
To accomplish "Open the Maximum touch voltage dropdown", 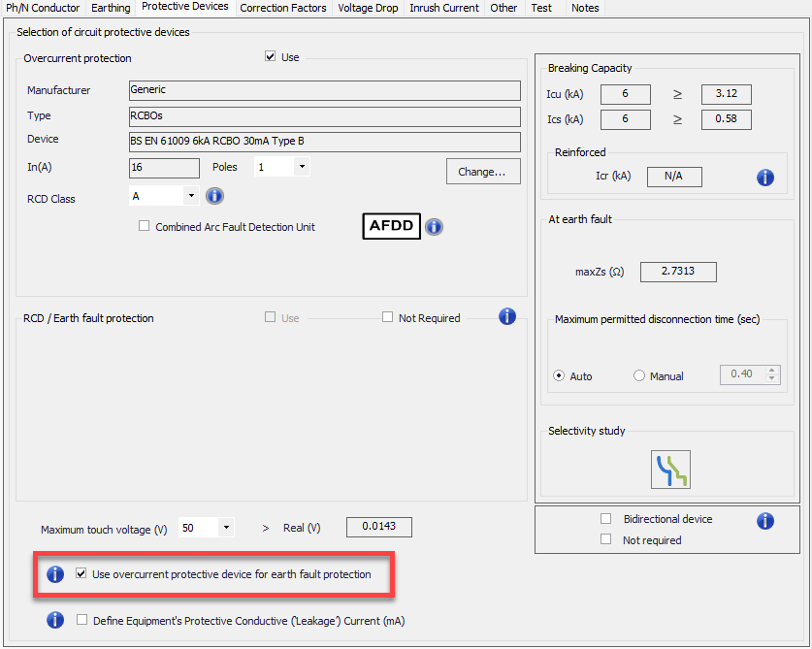I will [225, 529].
